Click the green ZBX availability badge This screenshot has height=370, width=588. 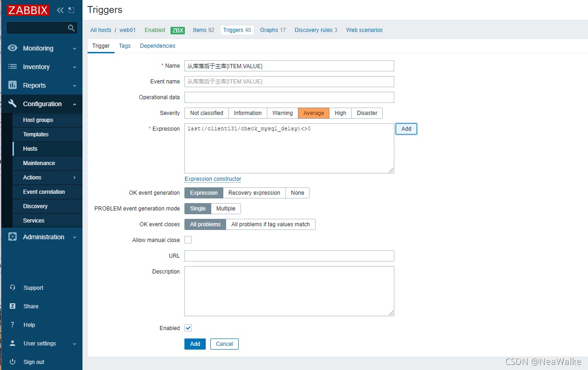(177, 30)
